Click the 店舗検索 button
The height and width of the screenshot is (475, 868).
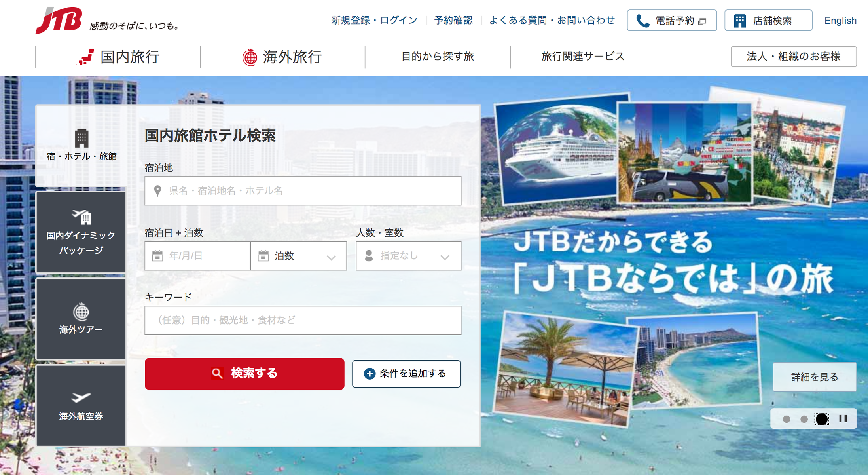tap(768, 21)
